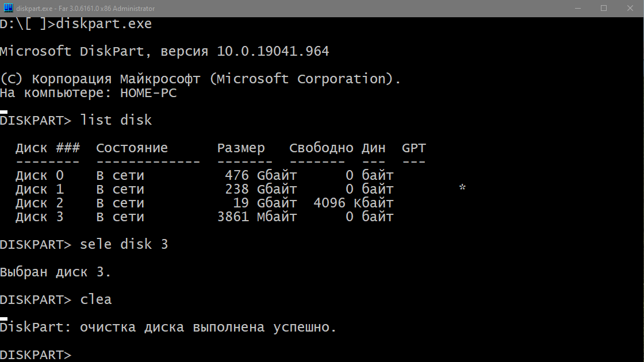This screenshot has height=362, width=644.
Task: Click the 'HOME-PC' computer name
Action: 148,93
